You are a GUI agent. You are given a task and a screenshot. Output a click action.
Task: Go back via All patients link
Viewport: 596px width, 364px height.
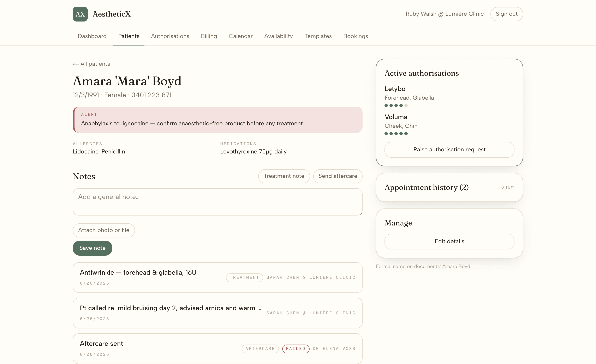[91, 64]
